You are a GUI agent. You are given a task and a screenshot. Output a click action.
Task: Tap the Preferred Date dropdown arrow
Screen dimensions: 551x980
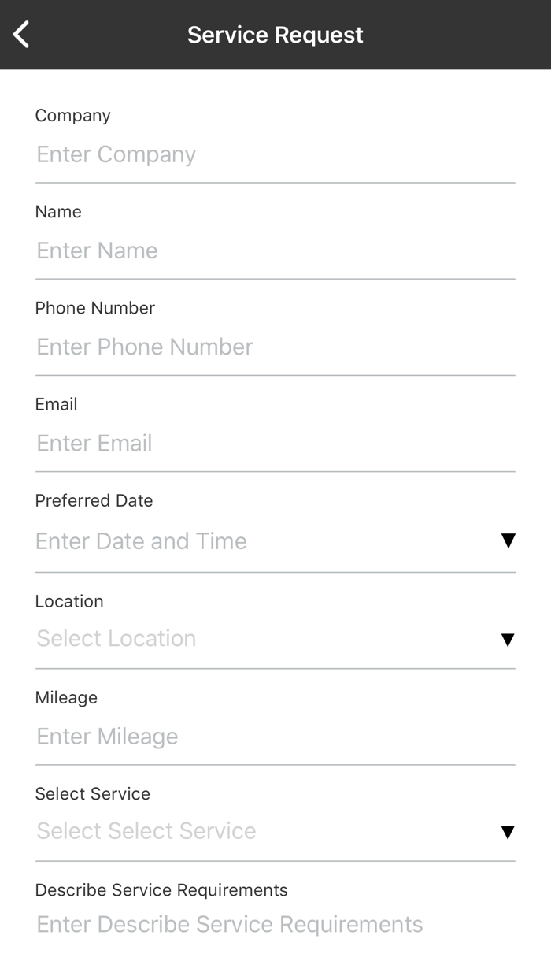click(508, 540)
